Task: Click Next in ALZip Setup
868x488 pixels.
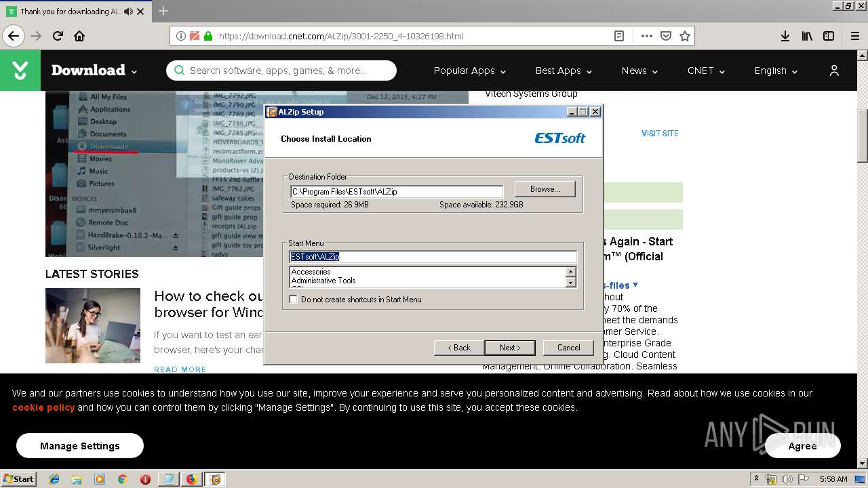Action: [510, 348]
